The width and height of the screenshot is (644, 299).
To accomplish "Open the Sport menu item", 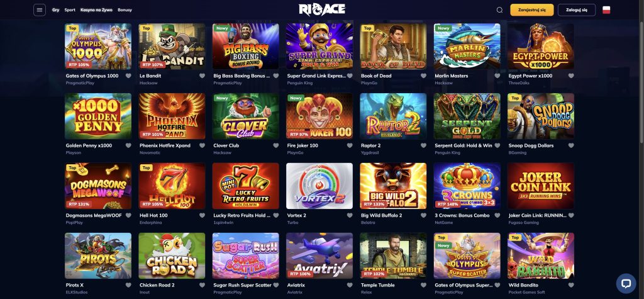I will [x=70, y=10].
